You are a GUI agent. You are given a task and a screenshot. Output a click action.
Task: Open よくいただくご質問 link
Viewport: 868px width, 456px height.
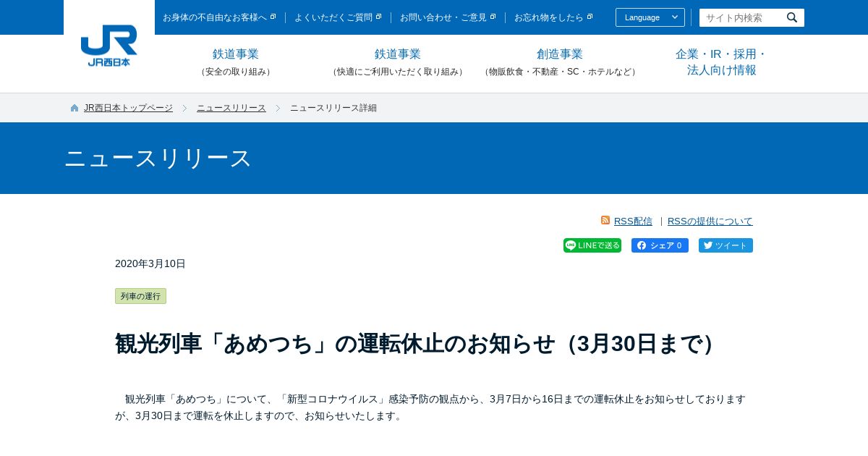tap(338, 17)
